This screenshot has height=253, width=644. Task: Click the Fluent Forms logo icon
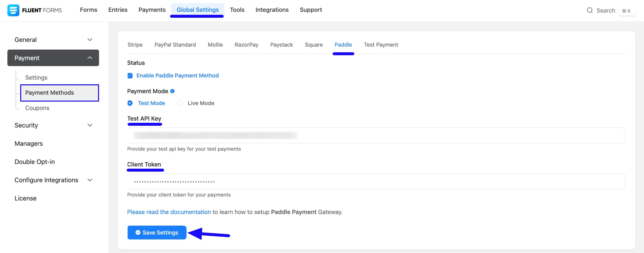(x=13, y=10)
